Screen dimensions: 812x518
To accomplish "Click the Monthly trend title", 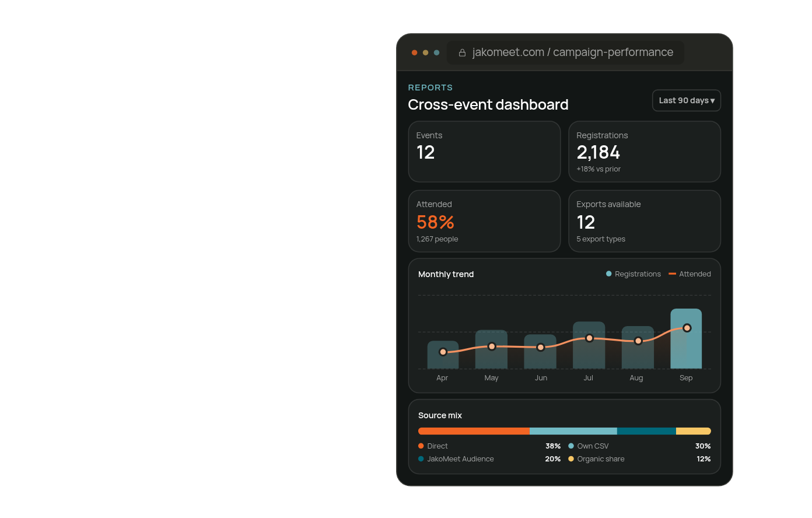I will point(446,274).
